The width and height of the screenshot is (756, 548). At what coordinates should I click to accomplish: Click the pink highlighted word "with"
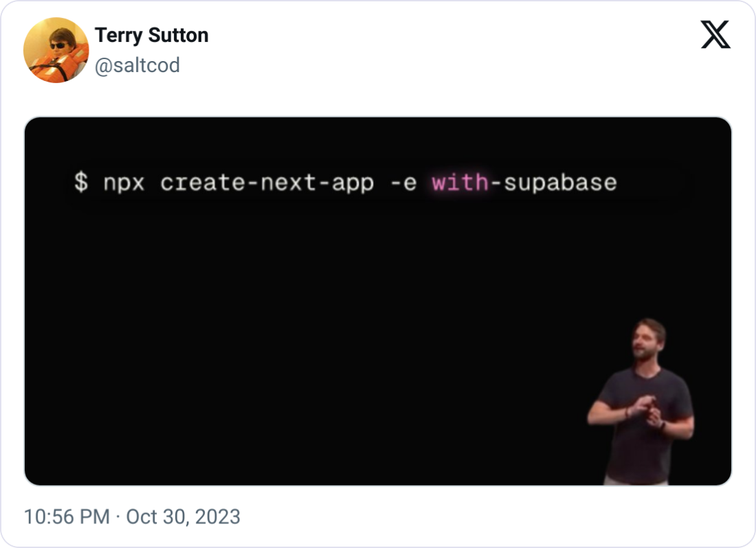tap(460, 183)
